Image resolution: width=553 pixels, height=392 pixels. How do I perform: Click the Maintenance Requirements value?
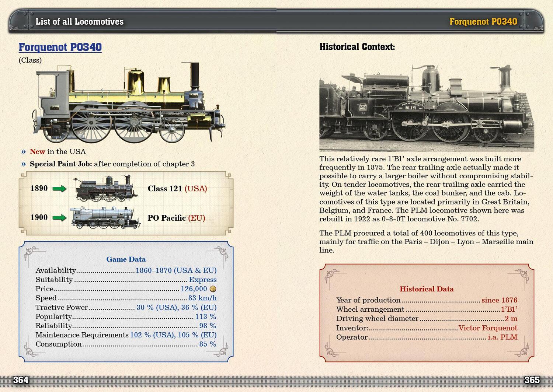tap(173, 335)
